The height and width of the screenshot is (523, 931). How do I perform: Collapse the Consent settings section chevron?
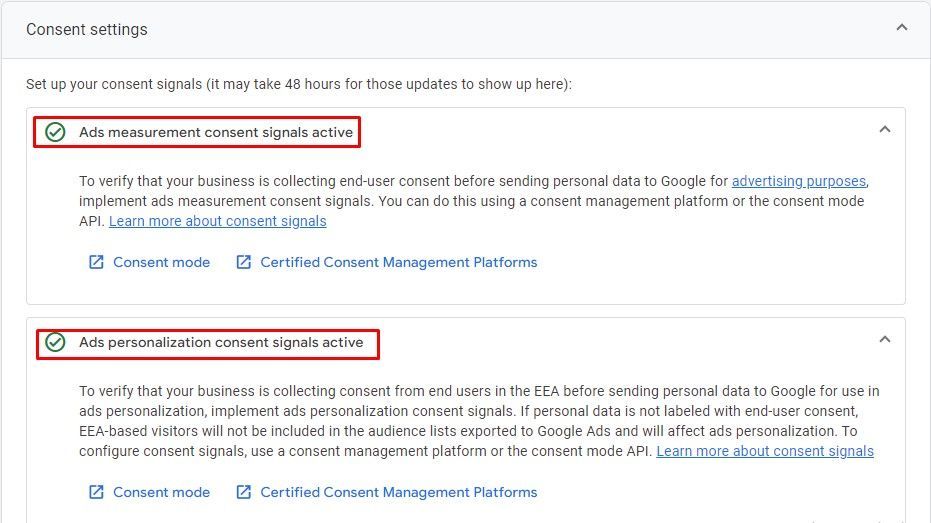pyautogui.click(x=901, y=28)
